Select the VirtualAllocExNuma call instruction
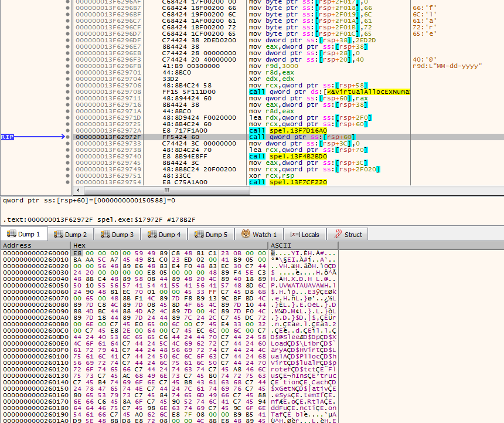This screenshot has width=504, height=423. 329,92
